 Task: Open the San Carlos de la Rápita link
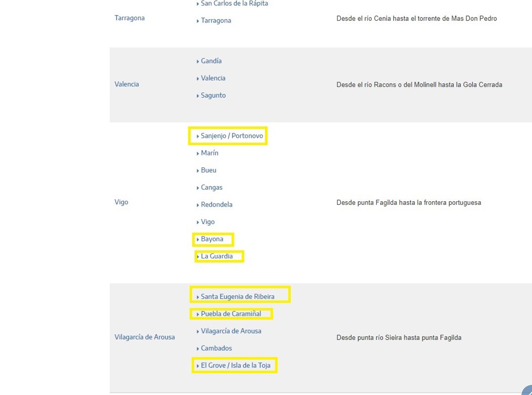[x=234, y=4]
